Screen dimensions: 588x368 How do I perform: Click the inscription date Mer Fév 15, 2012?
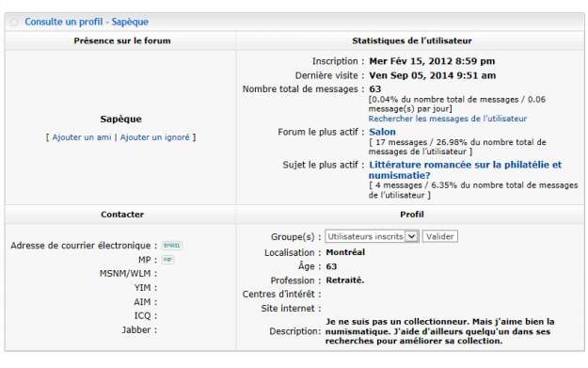(432, 61)
